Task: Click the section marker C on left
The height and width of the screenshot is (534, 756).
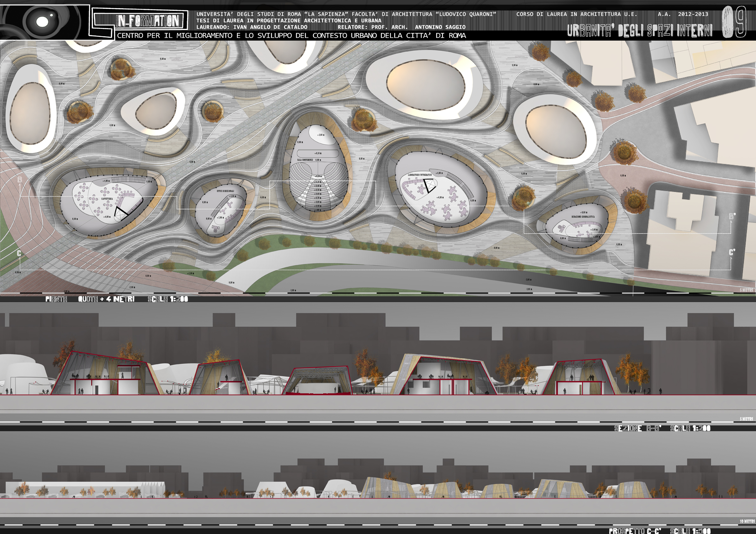Action: click(x=19, y=253)
